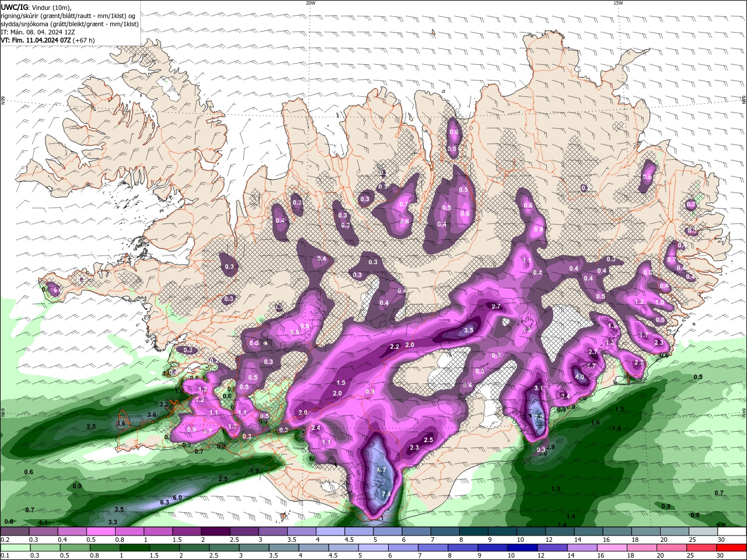Select the upper legend swatch starting at 18

pyautogui.click(x=646, y=531)
